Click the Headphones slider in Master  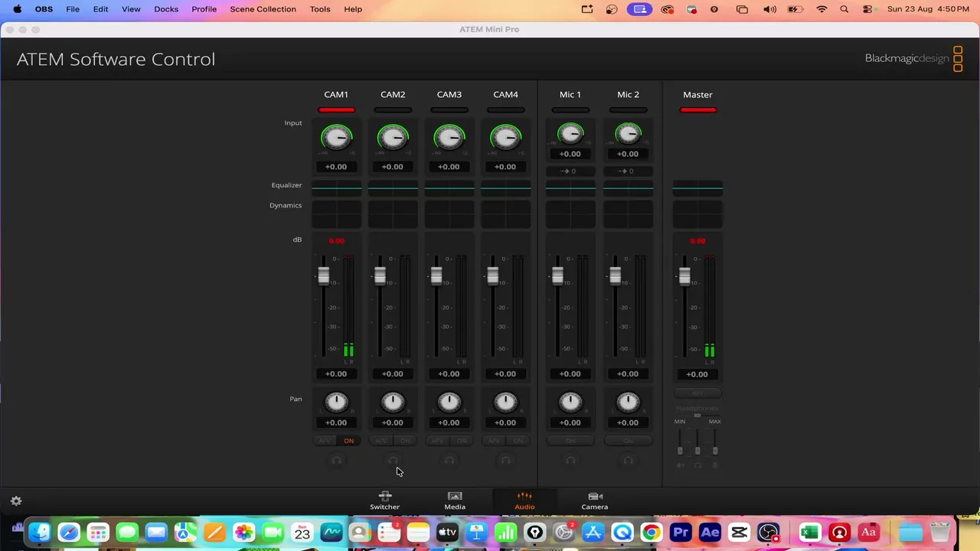pos(697,415)
